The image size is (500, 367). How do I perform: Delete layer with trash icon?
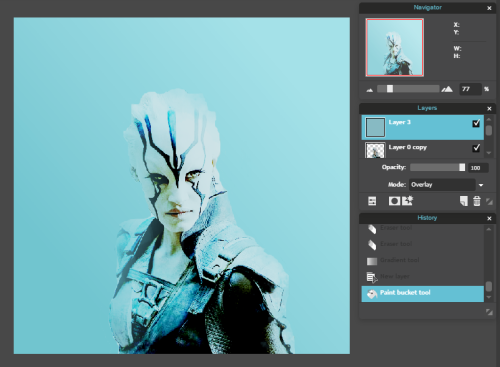477,201
